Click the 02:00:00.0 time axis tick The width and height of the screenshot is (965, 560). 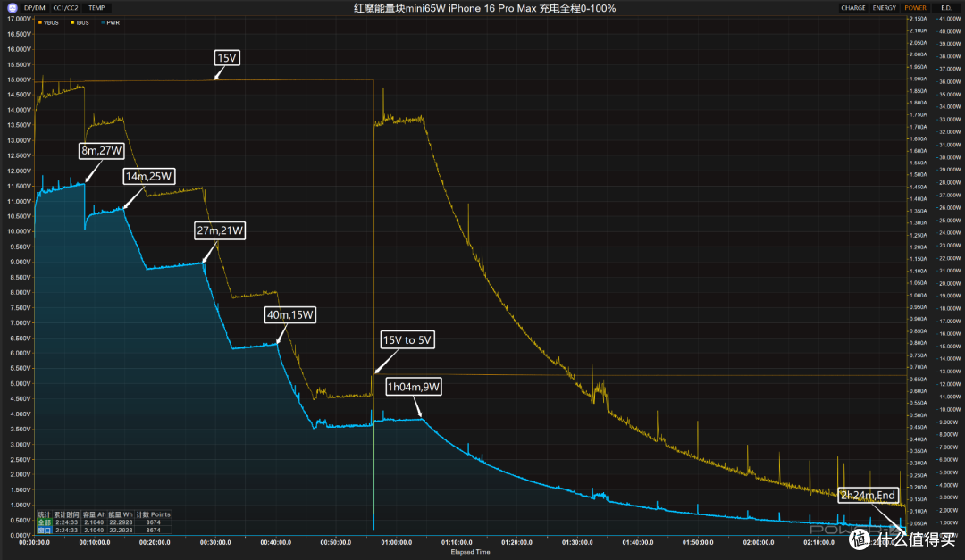(x=759, y=543)
